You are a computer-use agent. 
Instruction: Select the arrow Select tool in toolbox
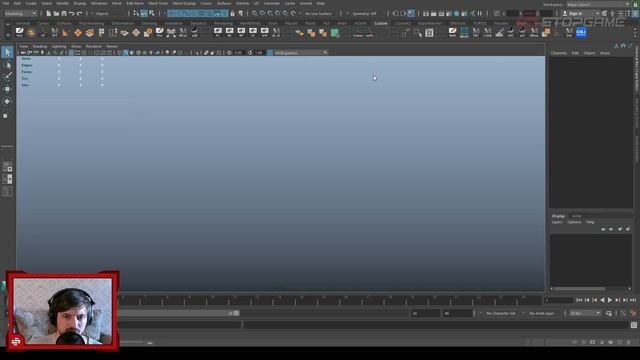7,52
